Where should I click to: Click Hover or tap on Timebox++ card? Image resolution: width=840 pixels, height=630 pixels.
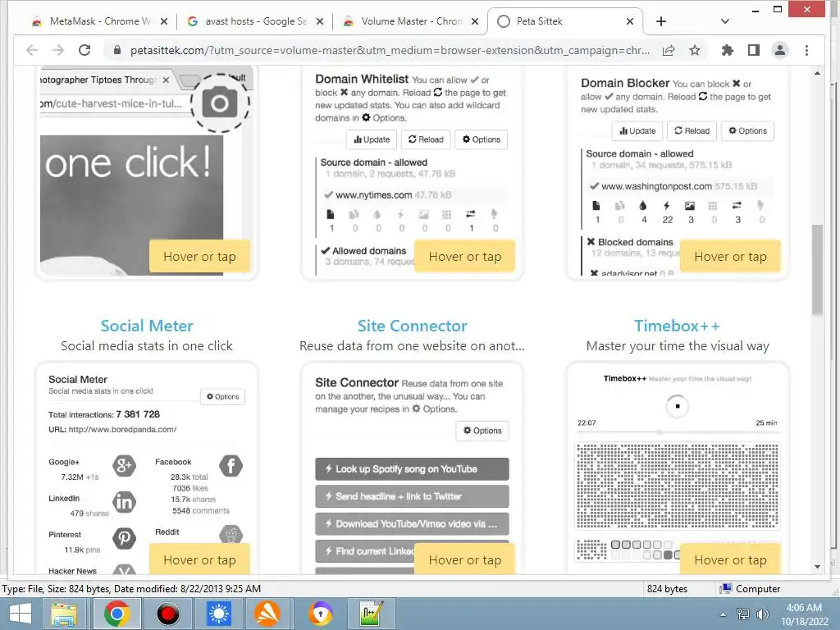coord(730,559)
